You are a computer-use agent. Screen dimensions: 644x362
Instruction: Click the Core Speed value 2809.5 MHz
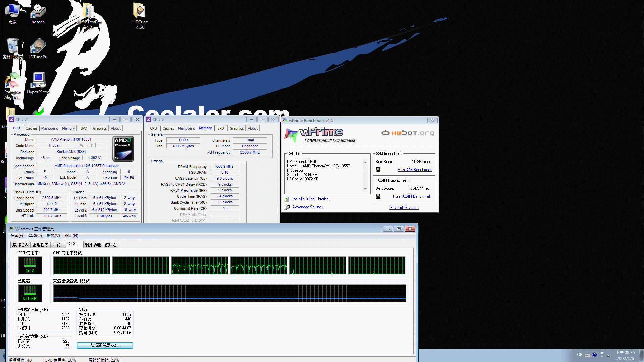tap(52, 198)
